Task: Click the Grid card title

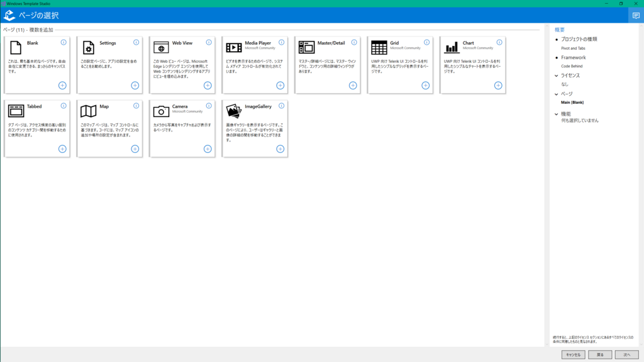Action: 394,43
